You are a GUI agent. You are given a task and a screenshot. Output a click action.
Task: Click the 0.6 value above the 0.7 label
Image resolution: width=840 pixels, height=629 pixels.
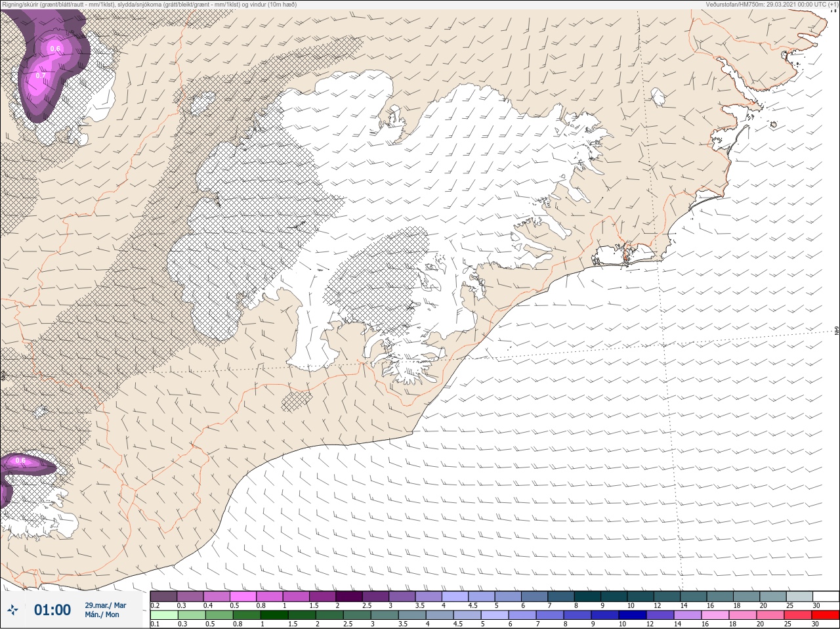pyautogui.click(x=55, y=49)
